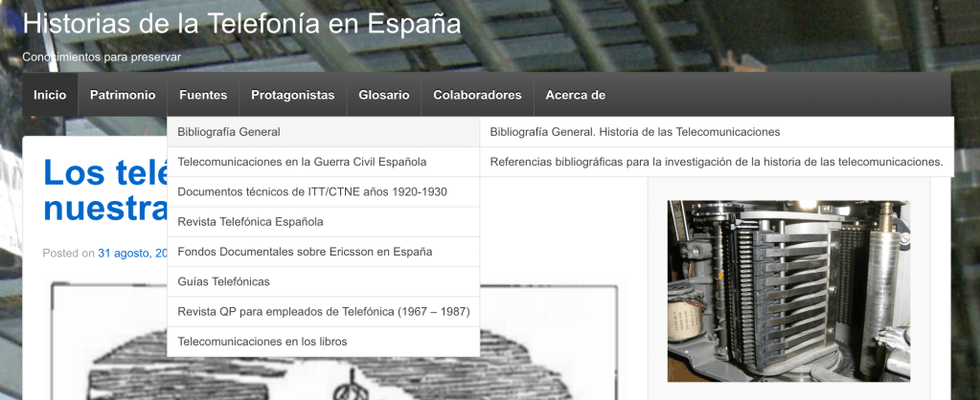Go to the Colaboradores page
The width and height of the screenshot is (980, 400).
pos(477,95)
